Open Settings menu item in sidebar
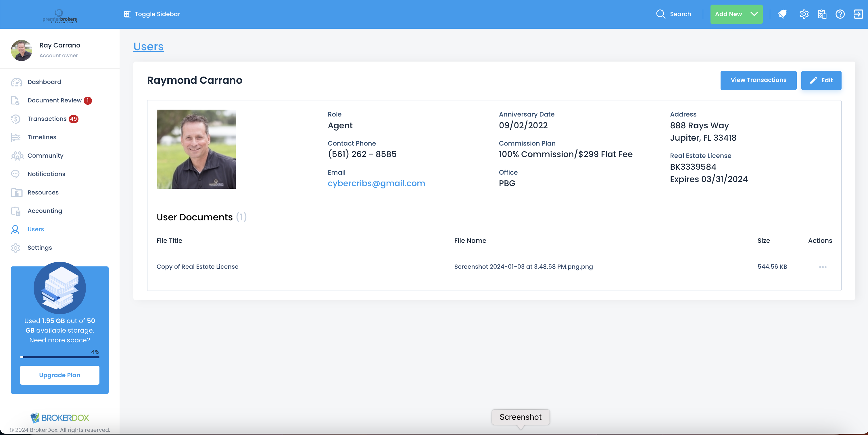868x435 pixels. coord(40,248)
